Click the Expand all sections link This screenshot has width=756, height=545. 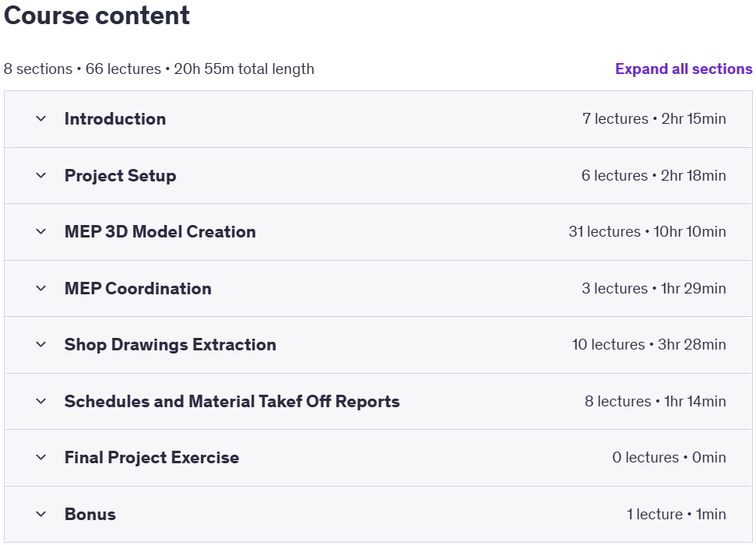(684, 69)
